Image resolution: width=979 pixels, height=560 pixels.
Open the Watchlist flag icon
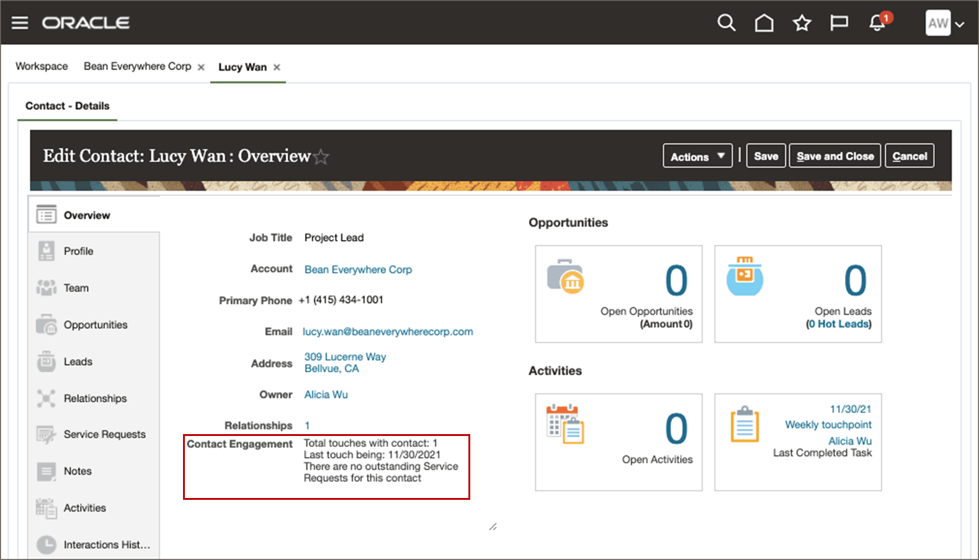pos(839,23)
